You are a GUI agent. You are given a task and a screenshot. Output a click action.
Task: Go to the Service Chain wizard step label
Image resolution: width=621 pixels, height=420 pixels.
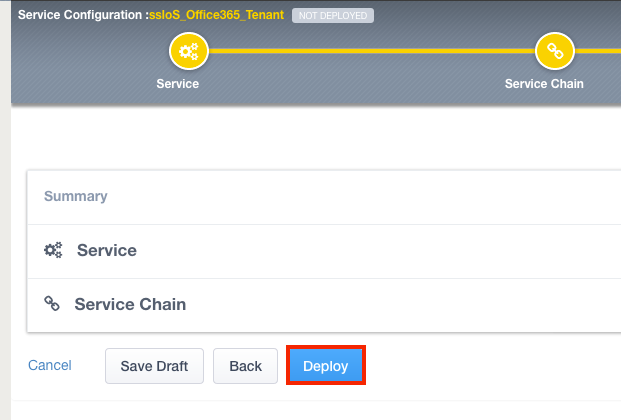[x=544, y=84]
